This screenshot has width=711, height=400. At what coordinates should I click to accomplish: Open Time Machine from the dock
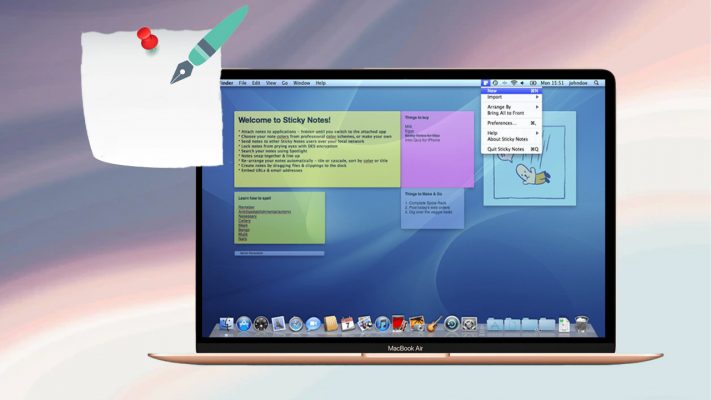coord(452,324)
